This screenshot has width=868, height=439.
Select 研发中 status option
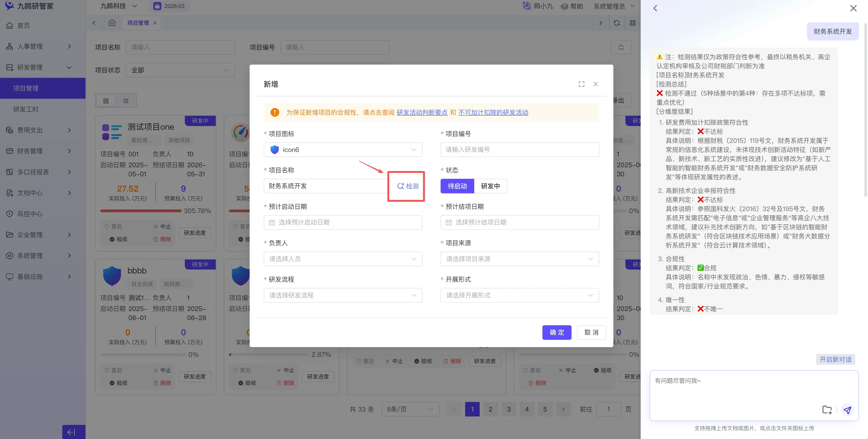pyautogui.click(x=490, y=186)
